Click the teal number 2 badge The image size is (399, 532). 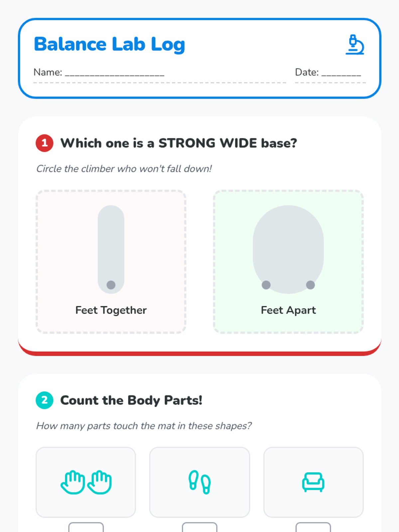pyautogui.click(x=45, y=400)
